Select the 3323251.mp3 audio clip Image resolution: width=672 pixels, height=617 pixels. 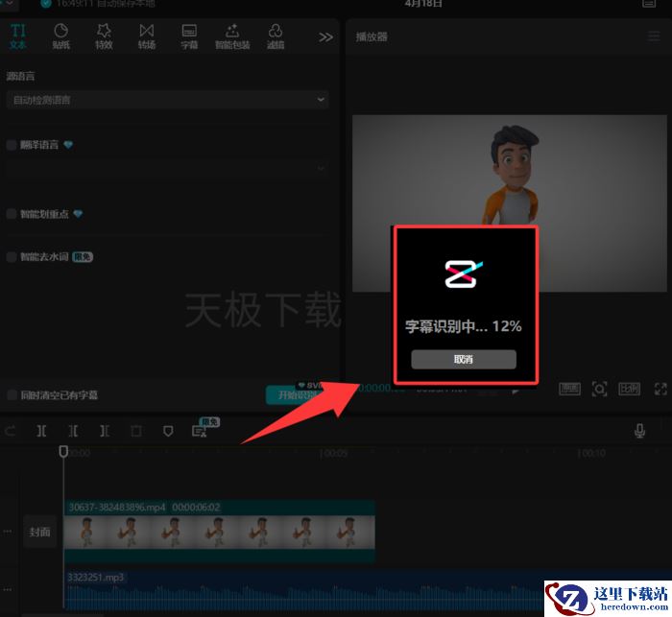point(368,590)
